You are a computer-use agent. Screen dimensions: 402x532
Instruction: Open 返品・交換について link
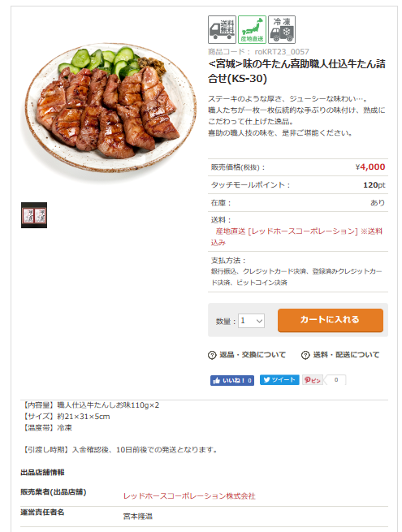point(253,355)
